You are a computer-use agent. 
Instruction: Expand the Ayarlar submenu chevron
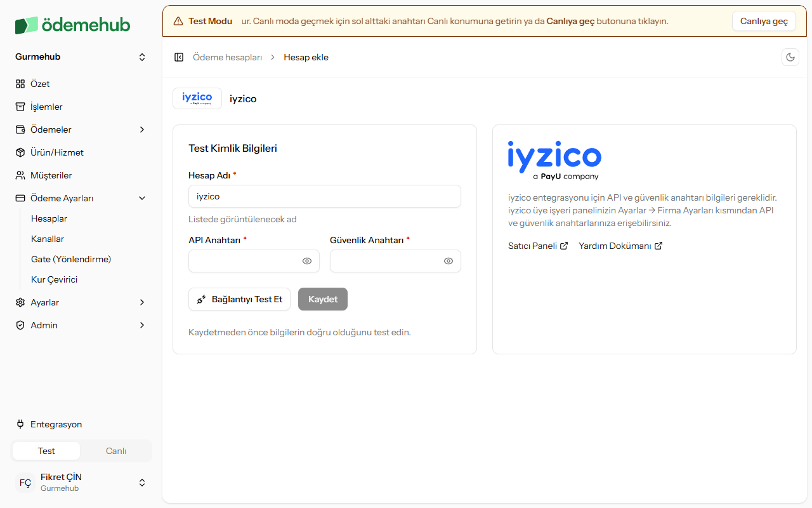coord(142,302)
